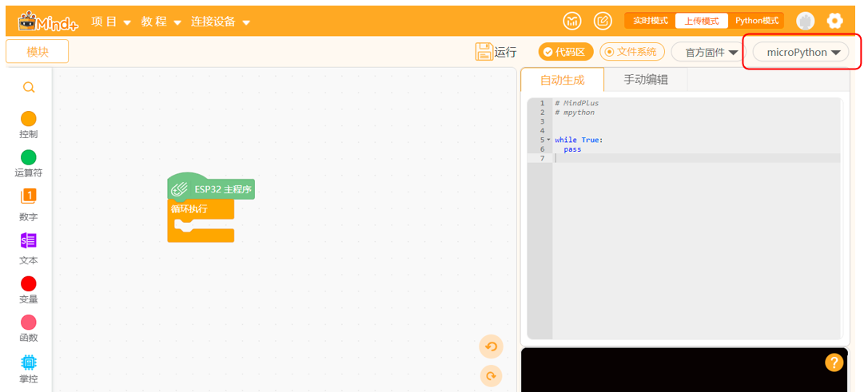Click the undo arrow on workspace
Viewport: 868px width, 392px height.
coord(491,346)
